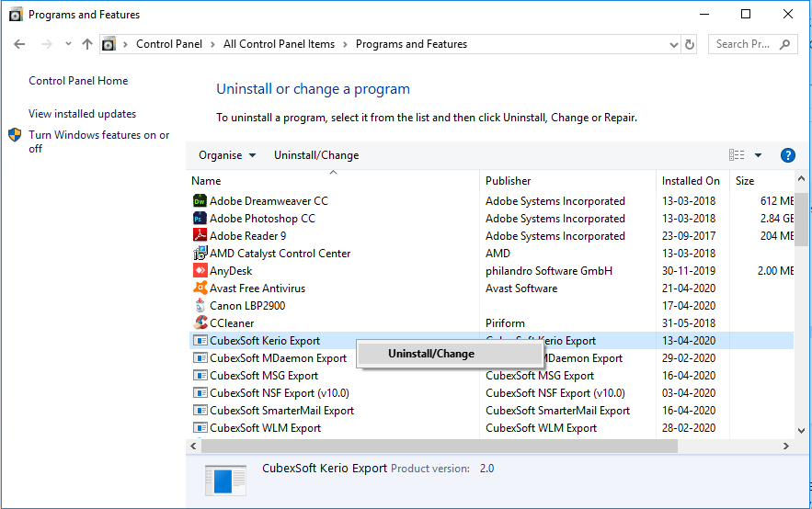Click the AMD Catalyst Control Center icon
This screenshot has width=812, height=509.
[200, 254]
